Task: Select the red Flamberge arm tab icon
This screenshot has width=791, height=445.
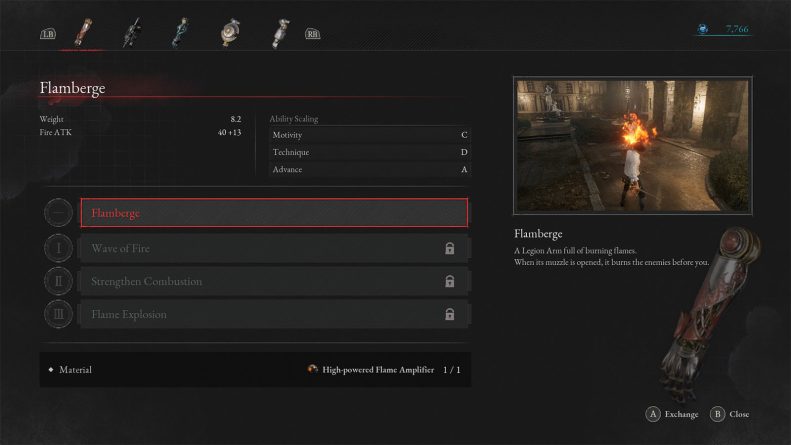Action: coord(83,33)
